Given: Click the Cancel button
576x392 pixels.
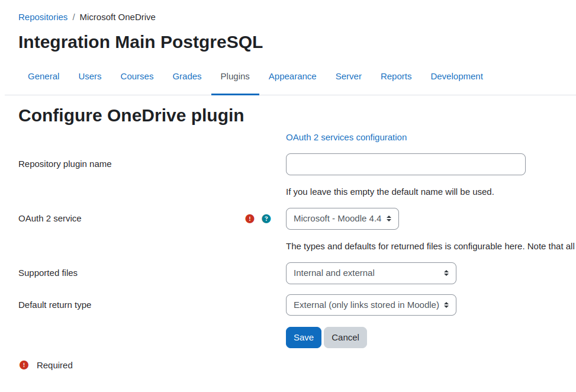Looking at the screenshot, I should pos(345,338).
